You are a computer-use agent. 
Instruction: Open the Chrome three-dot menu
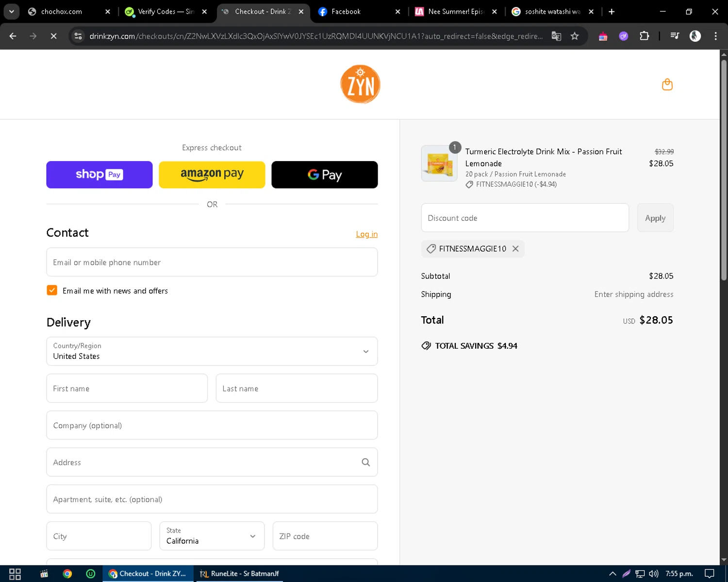pyautogui.click(x=715, y=36)
